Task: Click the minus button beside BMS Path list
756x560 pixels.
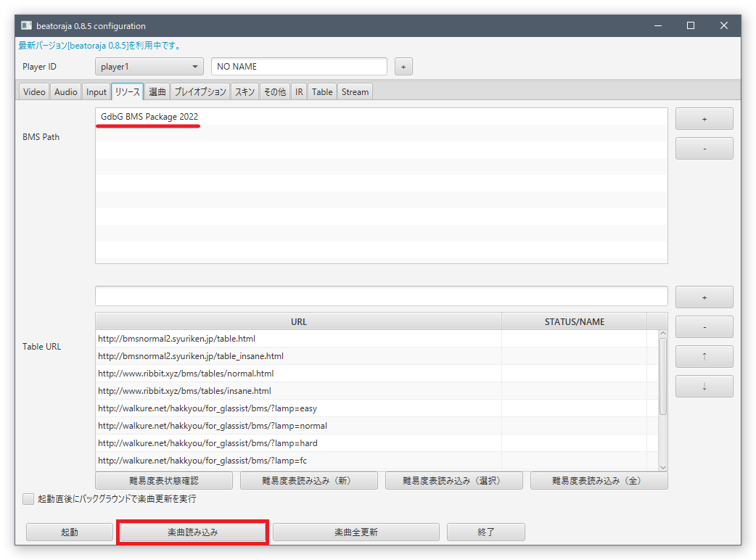Action: coord(704,149)
